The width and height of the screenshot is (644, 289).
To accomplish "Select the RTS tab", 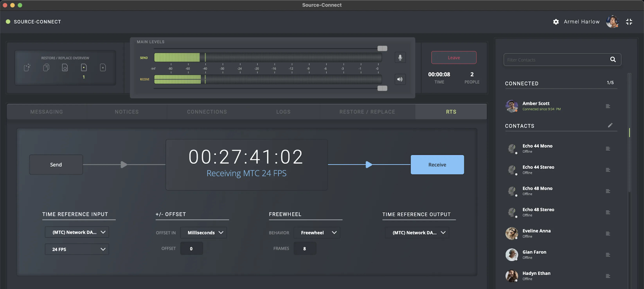I will (x=451, y=112).
